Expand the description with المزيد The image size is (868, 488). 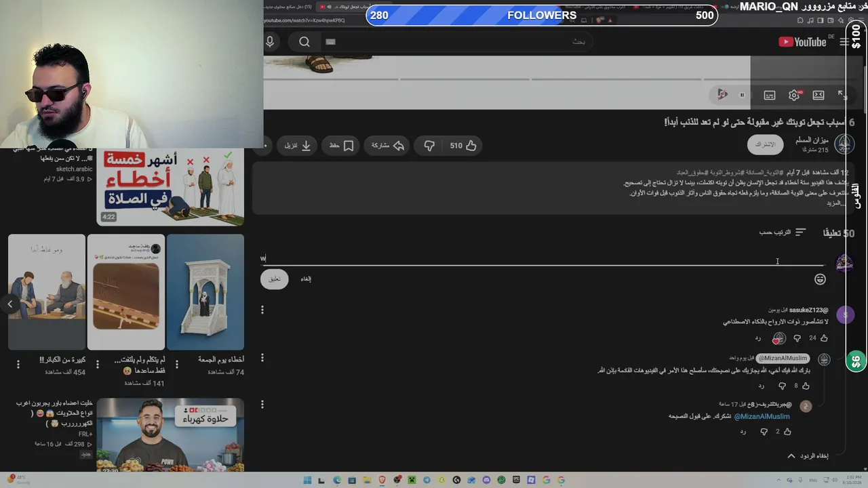point(835,203)
